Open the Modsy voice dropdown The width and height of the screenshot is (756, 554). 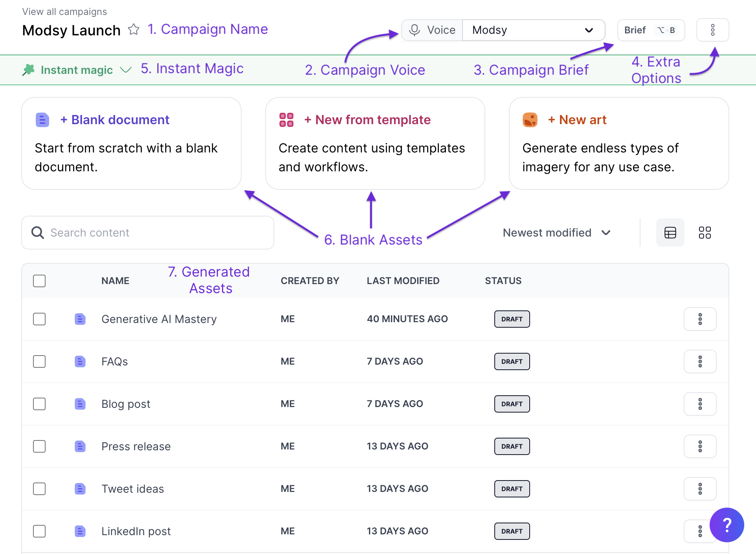coord(534,30)
